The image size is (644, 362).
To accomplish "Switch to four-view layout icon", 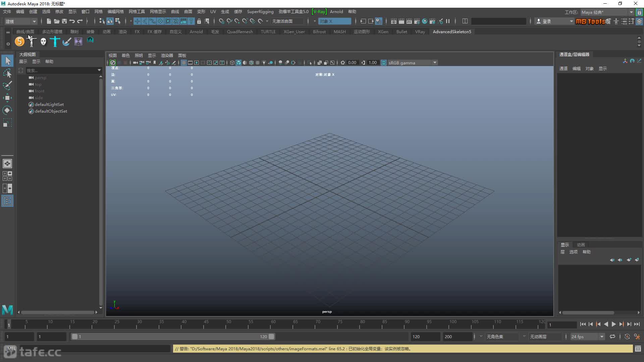I will tap(7, 176).
